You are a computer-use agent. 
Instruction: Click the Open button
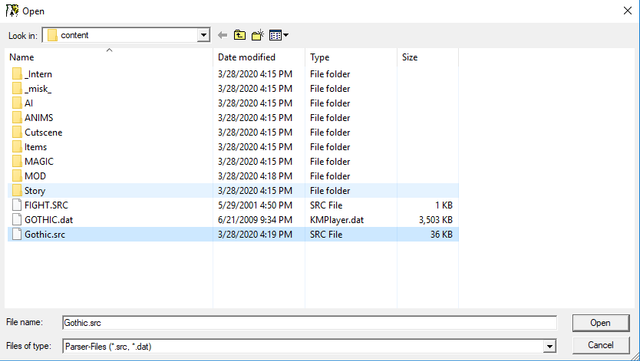pos(600,323)
